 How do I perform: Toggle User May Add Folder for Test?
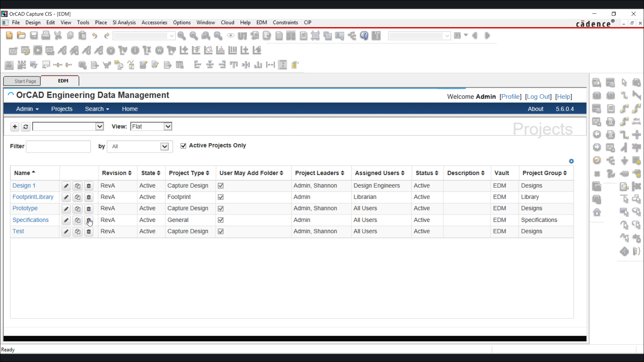[221, 232]
